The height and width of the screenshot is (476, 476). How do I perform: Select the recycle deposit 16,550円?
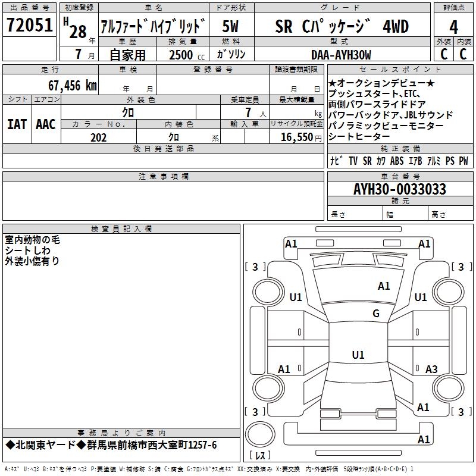coord(296,137)
